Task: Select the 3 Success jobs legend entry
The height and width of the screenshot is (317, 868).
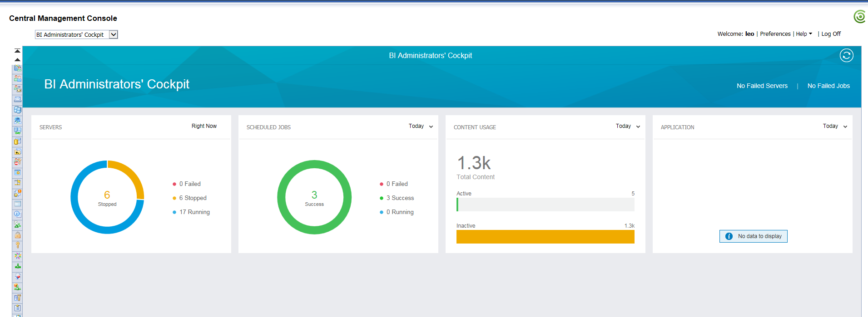Action: pyautogui.click(x=397, y=198)
